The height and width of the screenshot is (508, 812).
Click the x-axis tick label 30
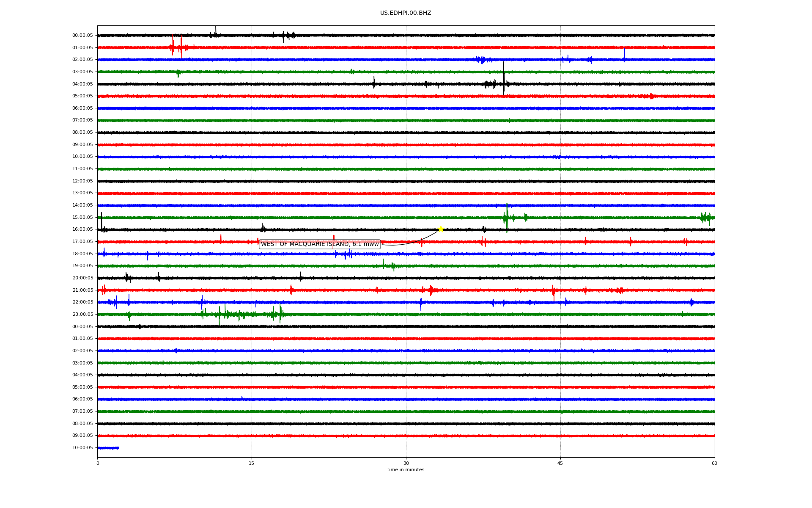406,463
